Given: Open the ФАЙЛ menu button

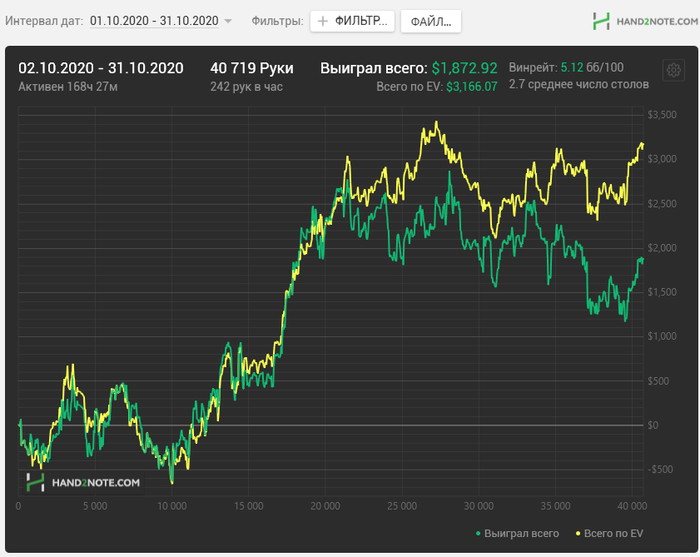Looking at the screenshot, I should 431,21.
